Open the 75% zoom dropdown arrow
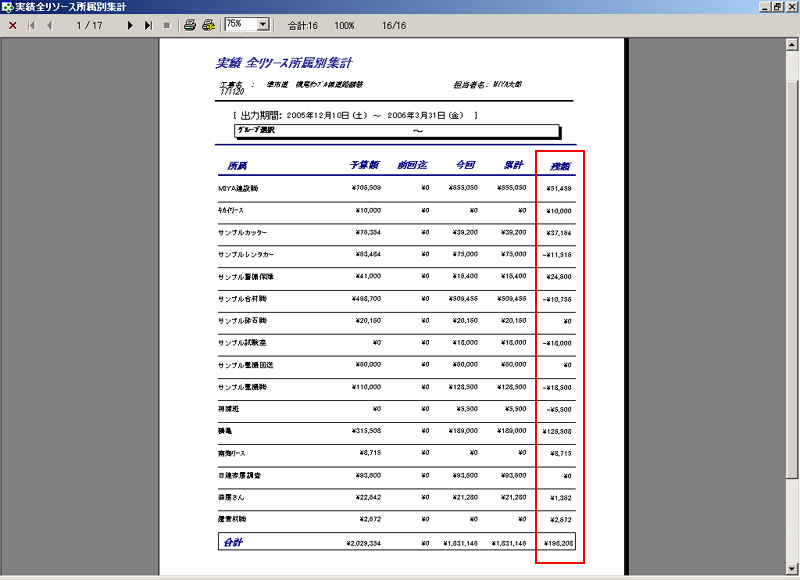 263,24
